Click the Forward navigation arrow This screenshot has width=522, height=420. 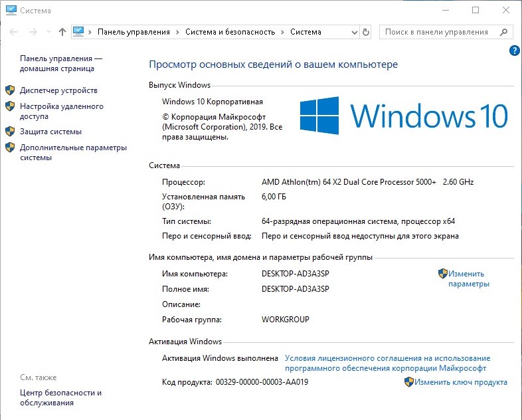(x=33, y=32)
